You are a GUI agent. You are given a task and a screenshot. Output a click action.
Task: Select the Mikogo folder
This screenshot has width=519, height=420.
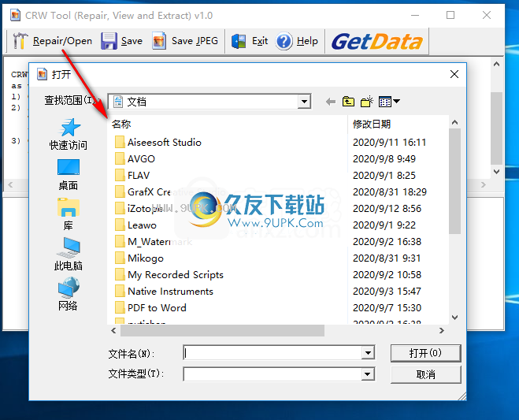click(139, 258)
